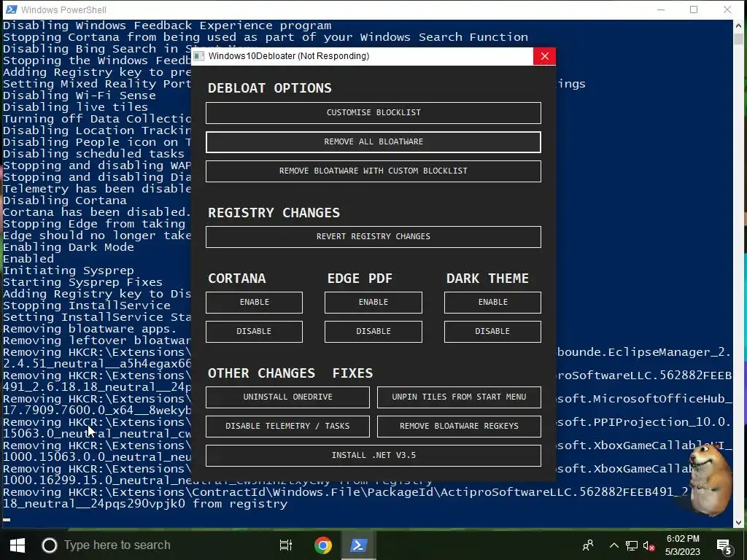Click 'Disabling Wi-Fi Sense' console line
This screenshot has height=560, width=747.
(x=80, y=96)
